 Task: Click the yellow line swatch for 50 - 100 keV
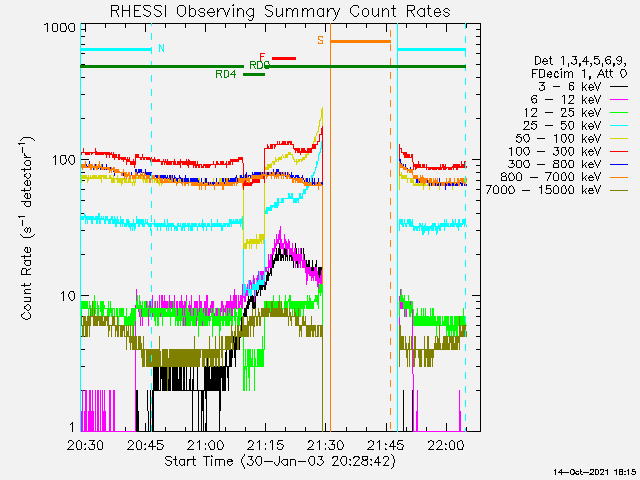click(x=619, y=139)
